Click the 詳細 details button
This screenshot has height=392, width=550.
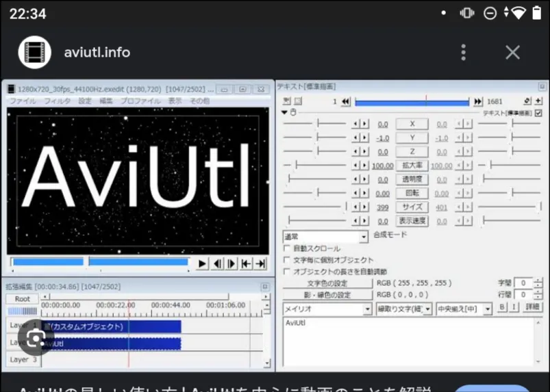tap(532, 307)
